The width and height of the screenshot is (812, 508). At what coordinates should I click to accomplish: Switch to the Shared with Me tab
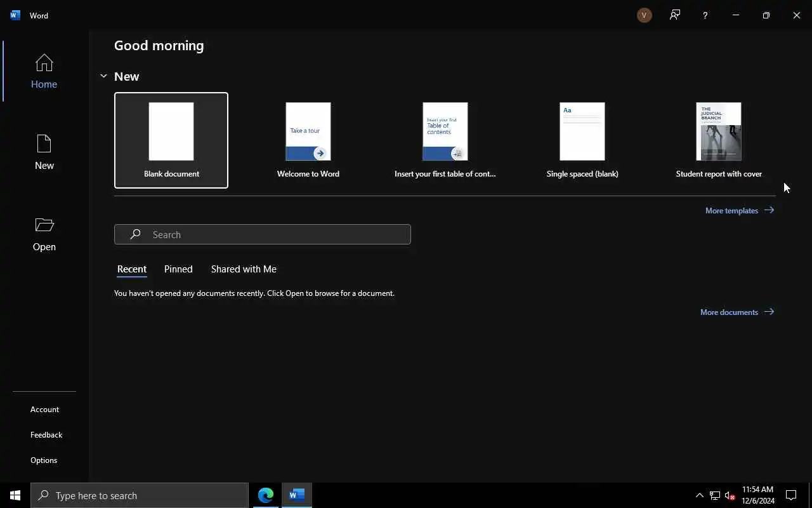(x=244, y=269)
